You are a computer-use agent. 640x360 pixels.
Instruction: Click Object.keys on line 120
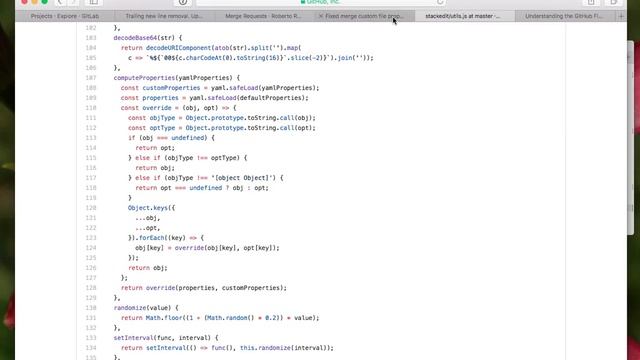148,208
